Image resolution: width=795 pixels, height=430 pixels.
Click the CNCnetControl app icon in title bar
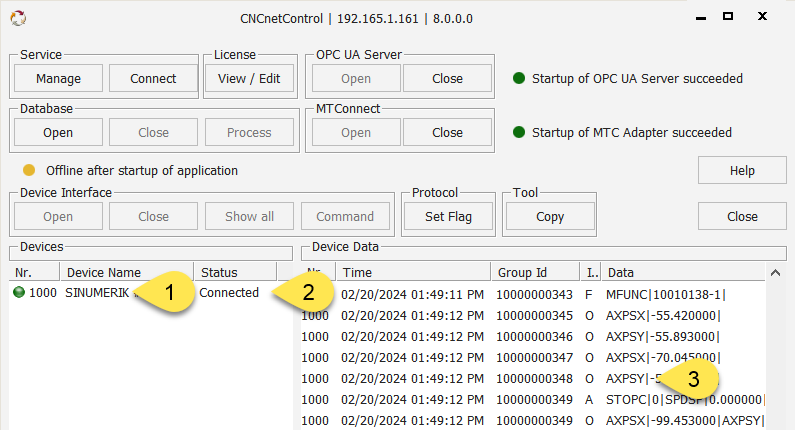[18, 18]
